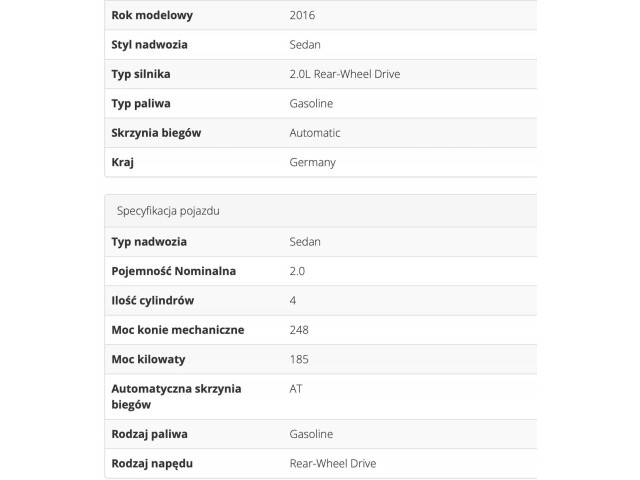Select the kilowatt value 185
The image size is (640, 480).
[298, 359]
